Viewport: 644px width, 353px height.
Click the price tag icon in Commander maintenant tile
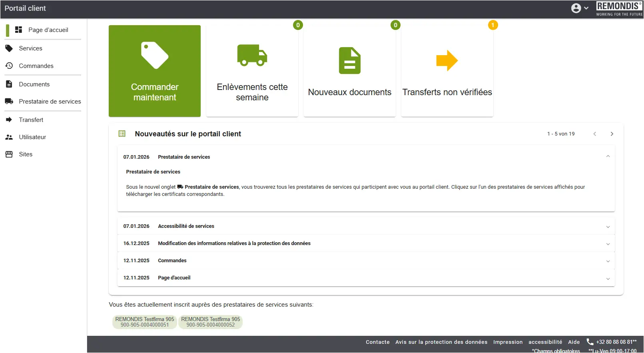click(155, 55)
